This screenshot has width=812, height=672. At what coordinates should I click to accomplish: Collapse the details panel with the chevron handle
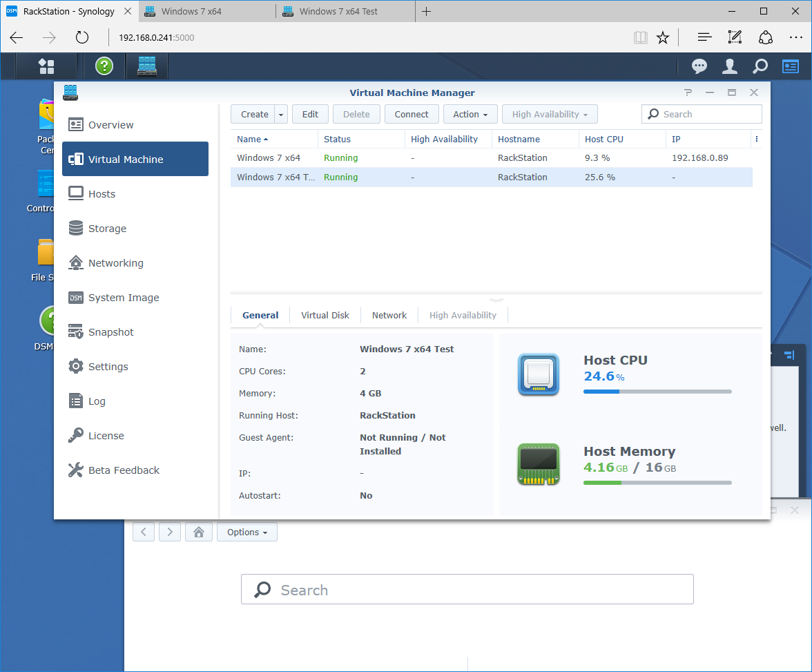coord(496,300)
